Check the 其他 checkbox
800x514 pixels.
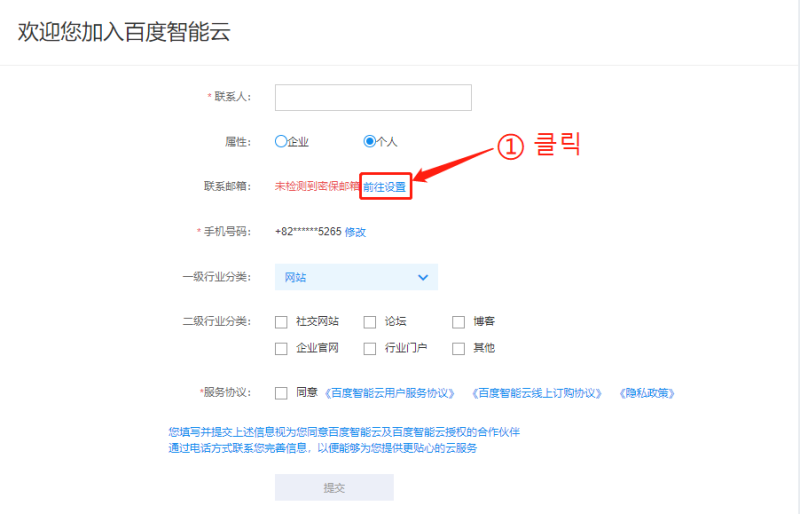[x=458, y=349]
